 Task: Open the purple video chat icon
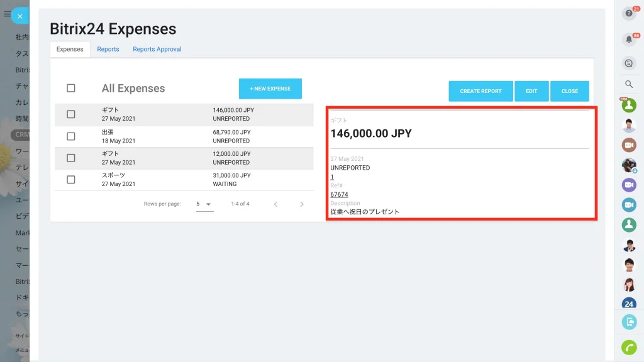click(629, 185)
